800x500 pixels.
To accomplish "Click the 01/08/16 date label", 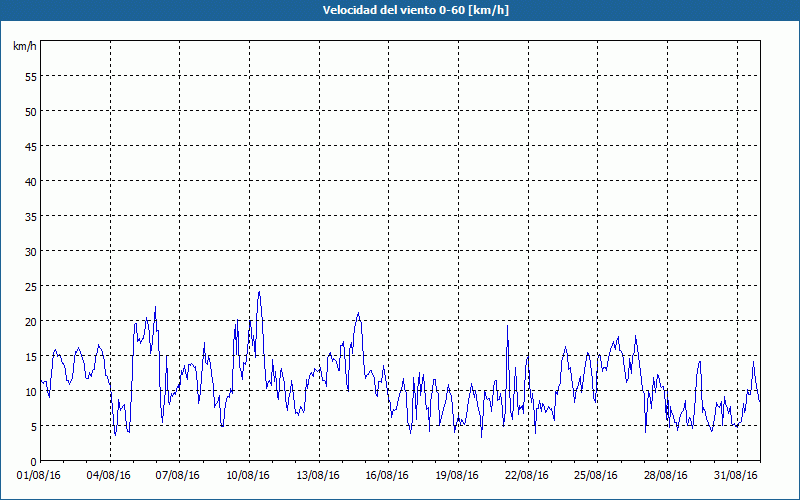I will click(39, 476).
